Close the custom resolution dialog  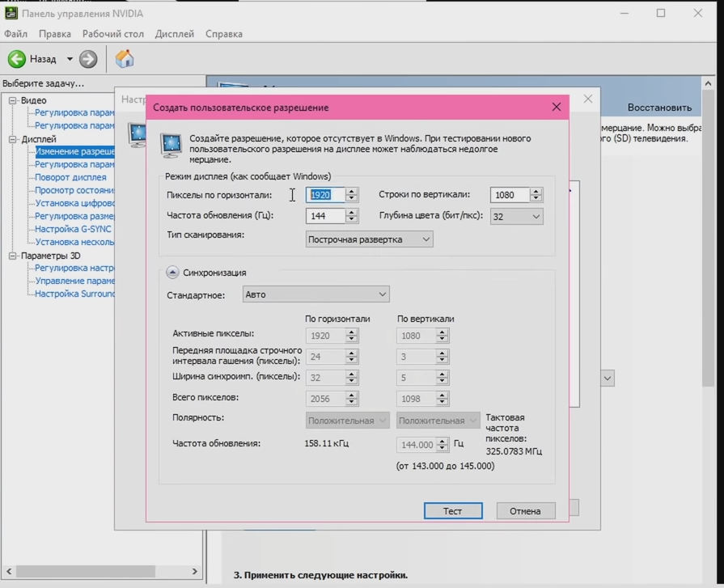pyautogui.click(x=557, y=107)
